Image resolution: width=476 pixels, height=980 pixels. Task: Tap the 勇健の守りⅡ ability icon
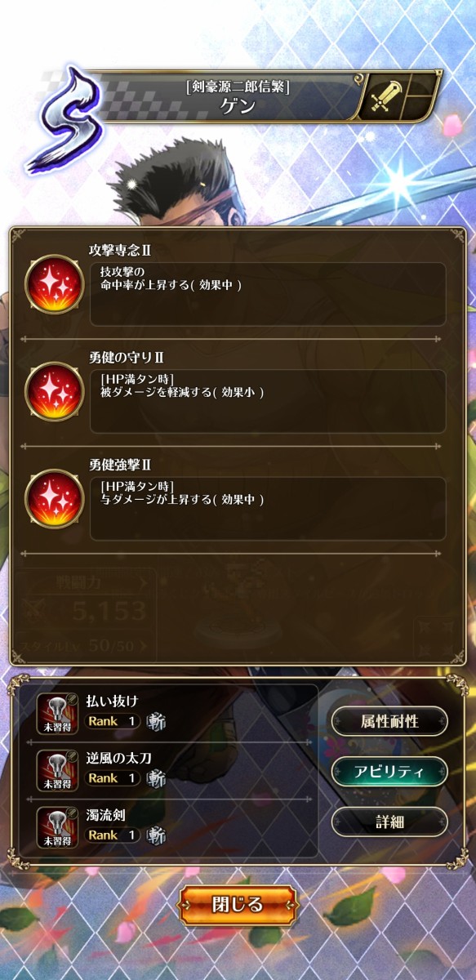(55, 390)
